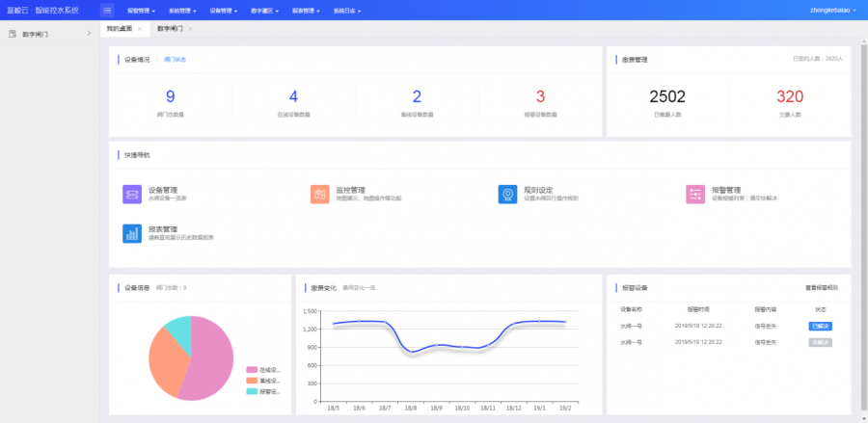Open the zhongkebaiao user dropdown
This screenshot has height=423, width=868.
[833, 10]
